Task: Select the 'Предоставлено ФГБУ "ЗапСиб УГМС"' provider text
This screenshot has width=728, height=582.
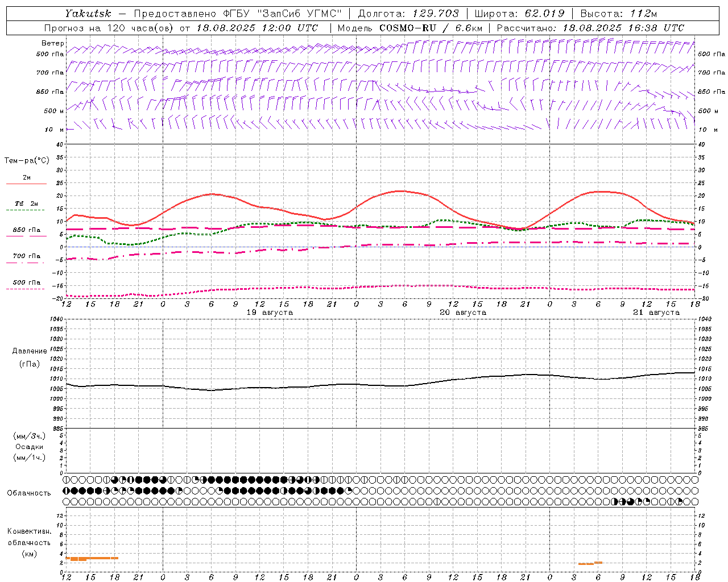Action: click(238, 14)
